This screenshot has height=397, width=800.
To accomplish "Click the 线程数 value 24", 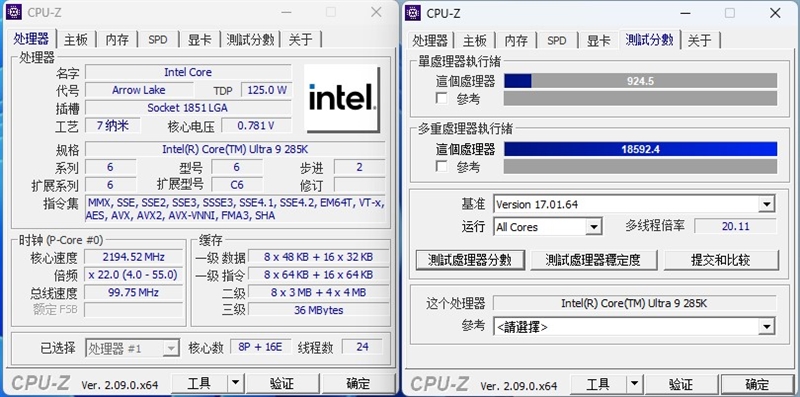I will [x=363, y=347].
